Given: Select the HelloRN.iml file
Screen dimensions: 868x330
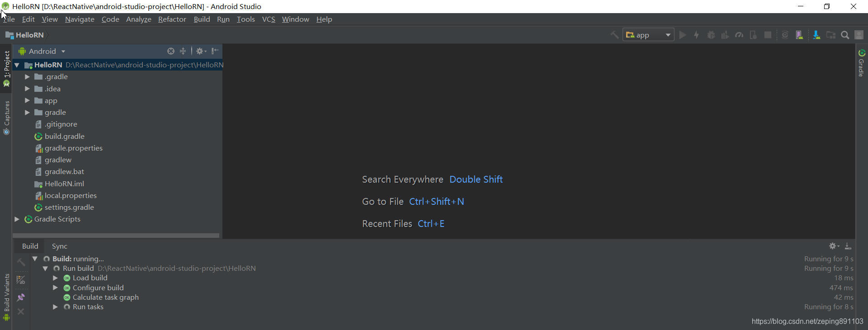Looking at the screenshot, I should 64,184.
